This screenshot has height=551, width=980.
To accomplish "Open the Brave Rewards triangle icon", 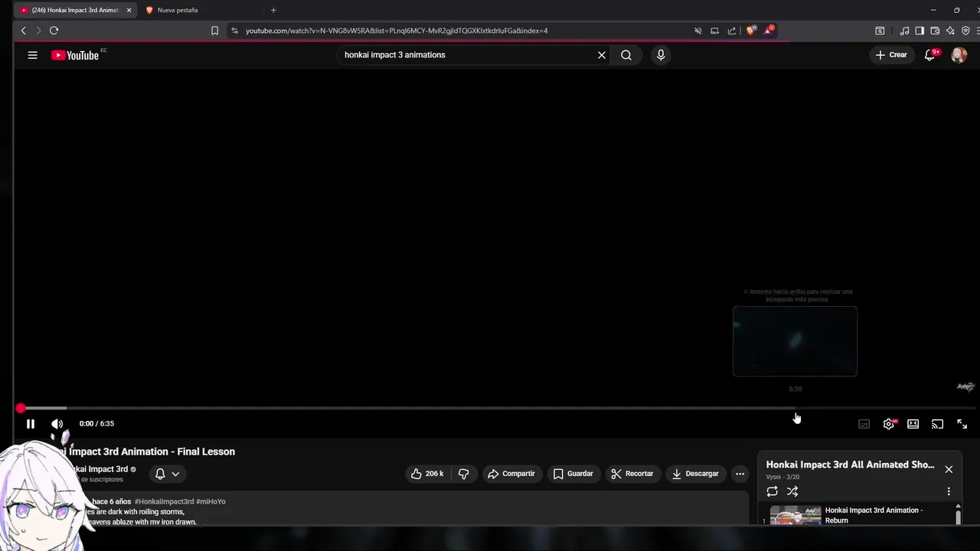I will pos(768,31).
